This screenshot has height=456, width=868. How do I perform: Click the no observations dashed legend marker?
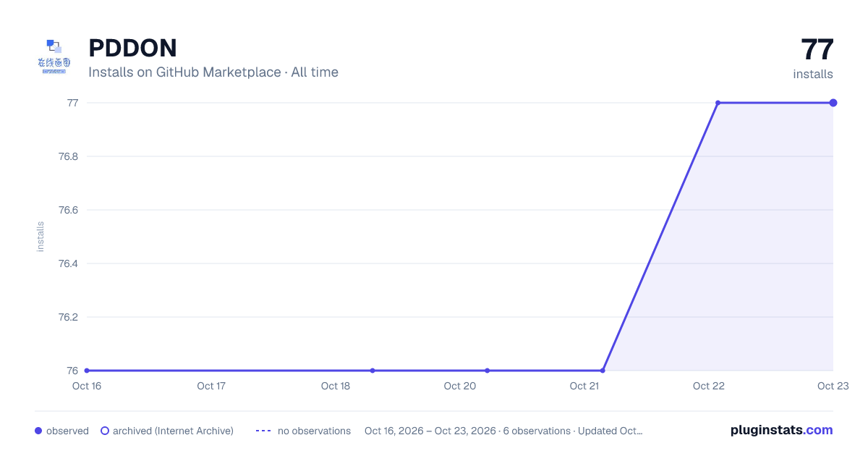(263, 431)
